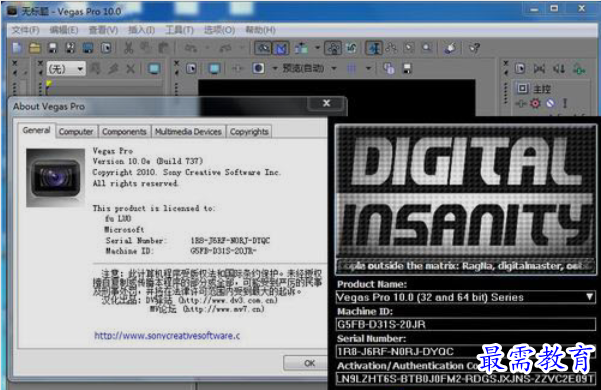
Task: Toggle Dim Output speaker icon
Action: tap(559, 69)
